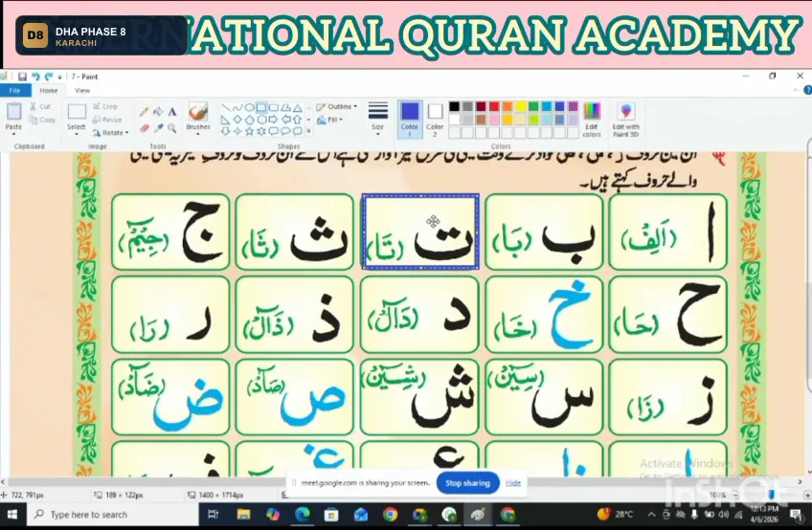Open Paint Help question mark
Viewport: 812px width, 530px height.
[x=807, y=90]
